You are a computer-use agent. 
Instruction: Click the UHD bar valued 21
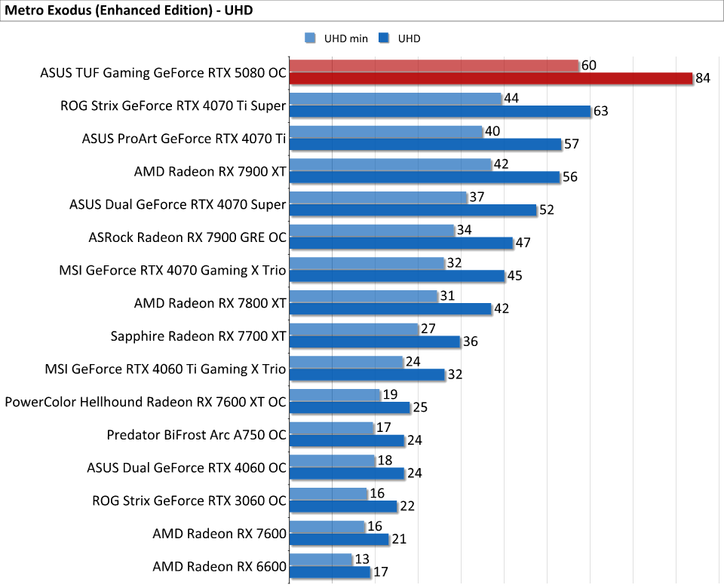[339, 539]
